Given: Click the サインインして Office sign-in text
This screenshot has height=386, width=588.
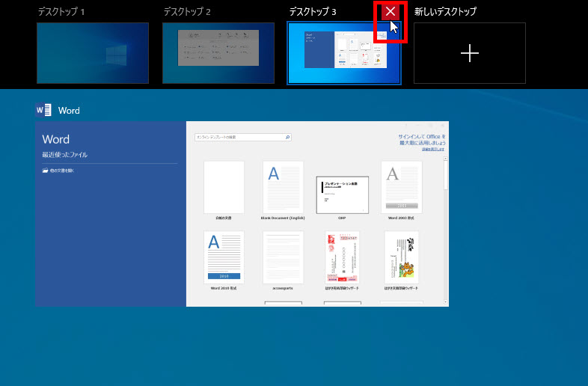Looking at the screenshot, I should pyautogui.click(x=421, y=138).
